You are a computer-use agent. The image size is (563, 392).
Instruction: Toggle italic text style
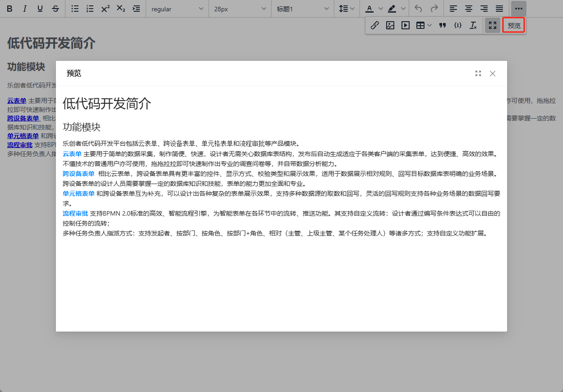click(25, 9)
